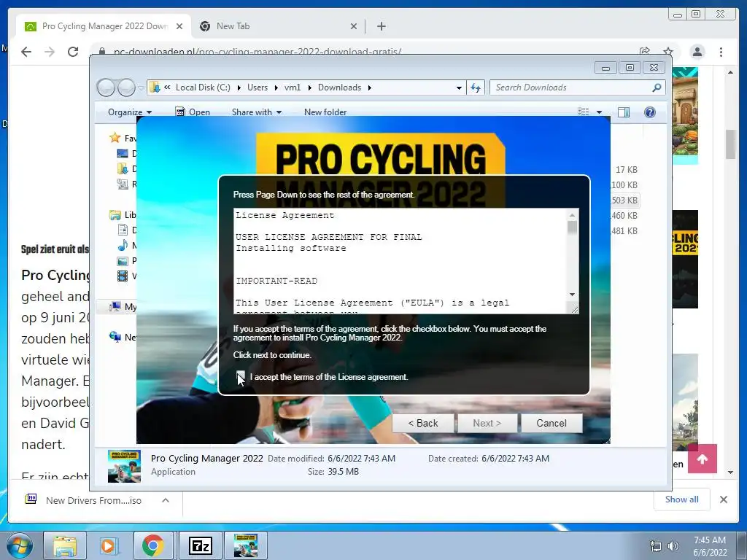Open Windows Media Player from taskbar
The width and height of the screenshot is (747, 560).
coord(108,545)
